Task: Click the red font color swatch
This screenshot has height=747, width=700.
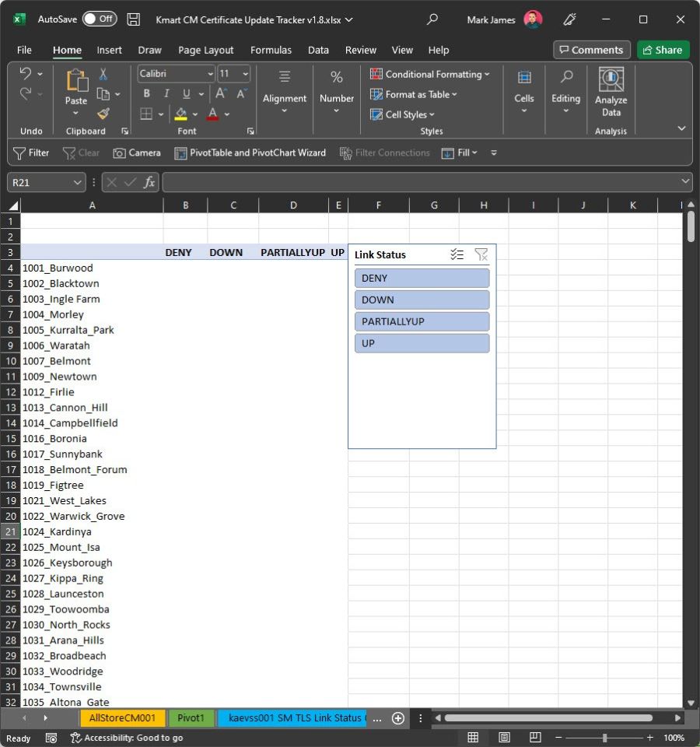Action: coord(212,114)
